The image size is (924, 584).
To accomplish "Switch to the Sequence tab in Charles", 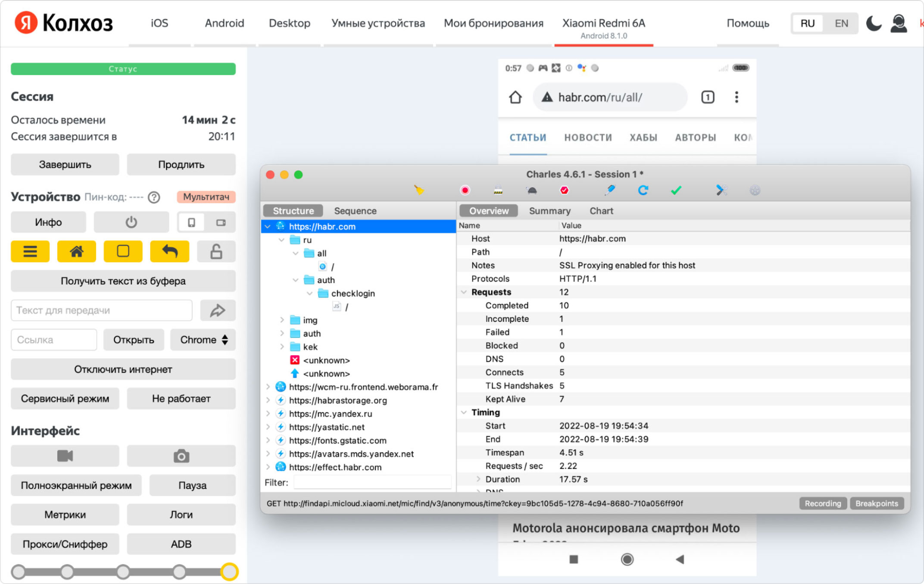I will pyautogui.click(x=355, y=211).
